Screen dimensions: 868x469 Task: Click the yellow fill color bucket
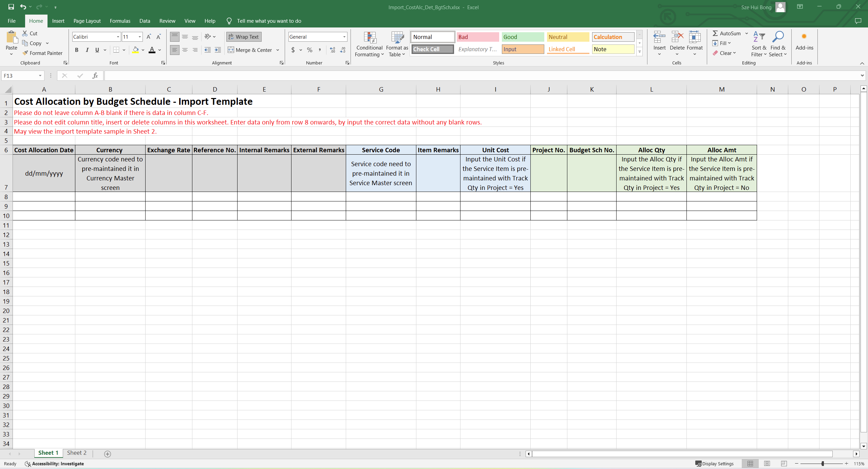[135, 50]
